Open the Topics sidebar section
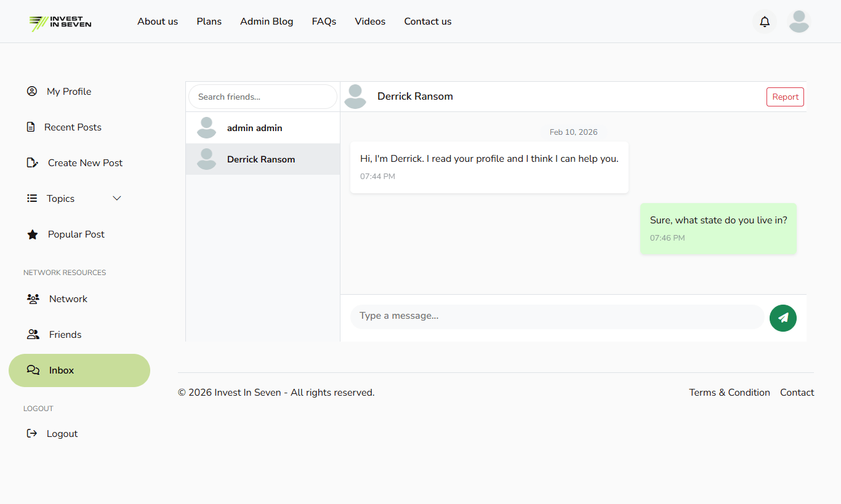 click(x=60, y=199)
